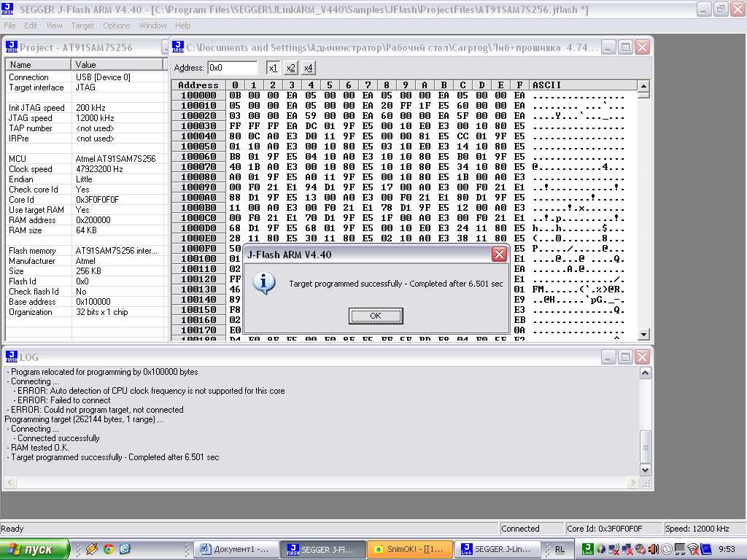
Task: Click the Address input field
Action: [233, 68]
